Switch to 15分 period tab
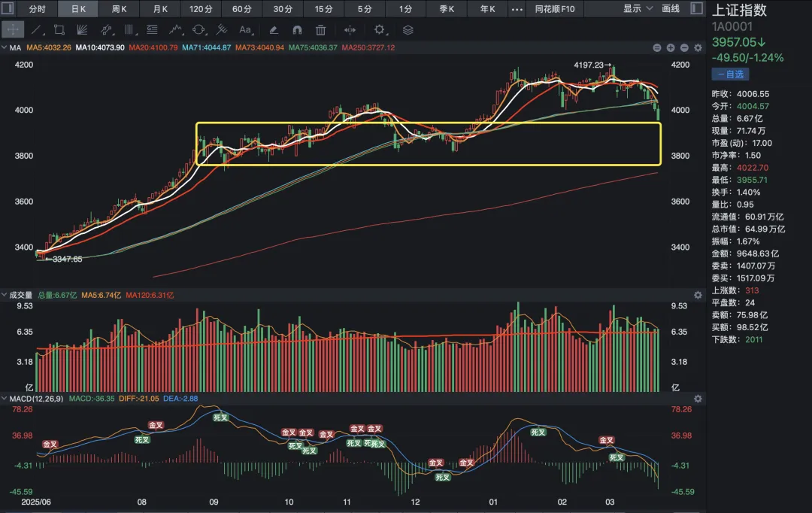The width and height of the screenshot is (812, 513). (323, 9)
